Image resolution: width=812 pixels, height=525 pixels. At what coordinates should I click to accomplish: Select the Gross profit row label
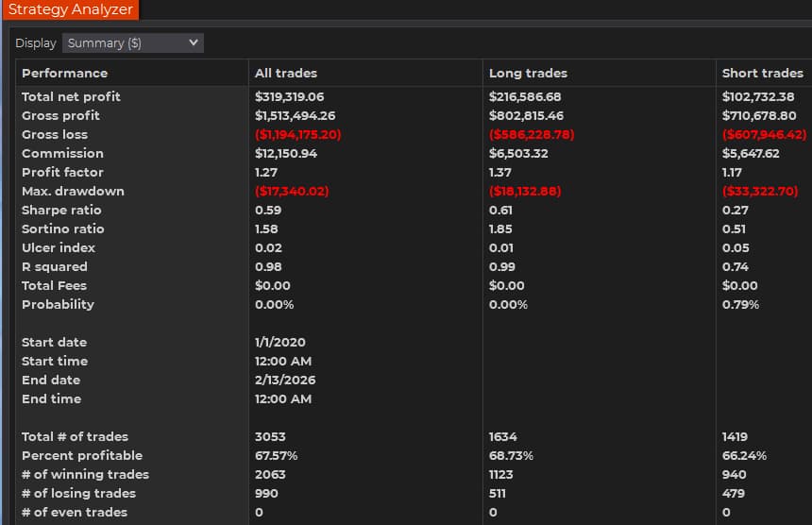(x=60, y=115)
